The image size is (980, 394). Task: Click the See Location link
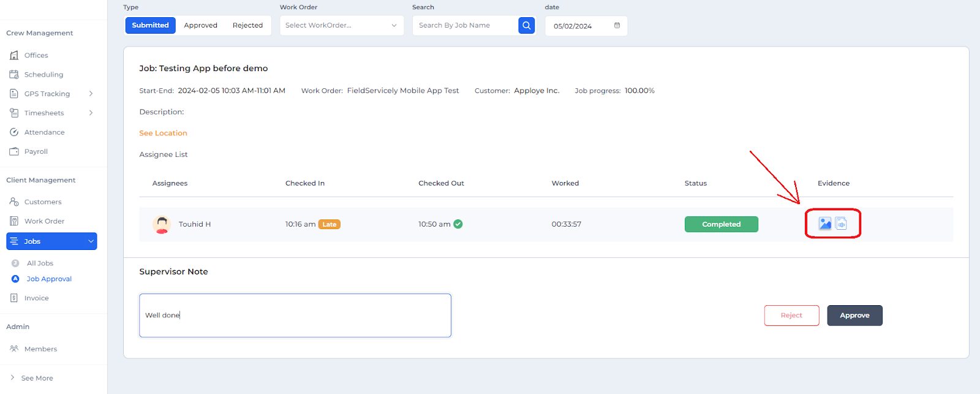coord(163,133)
